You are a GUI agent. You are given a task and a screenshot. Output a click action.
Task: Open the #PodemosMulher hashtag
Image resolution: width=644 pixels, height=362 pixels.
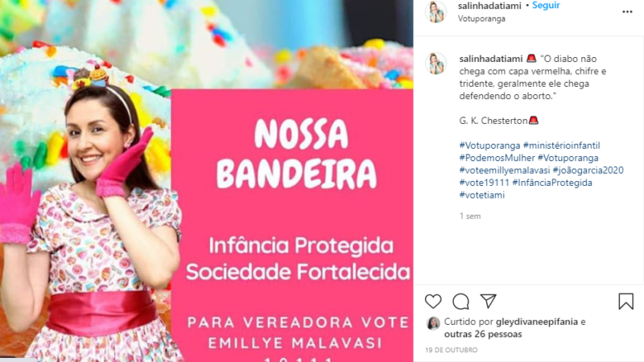[x=497, y=158]
